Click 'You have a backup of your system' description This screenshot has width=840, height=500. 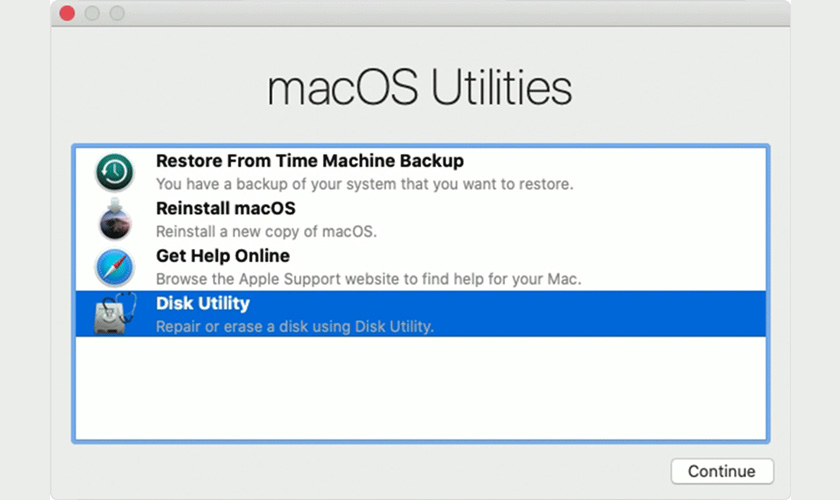pos(364,184)
